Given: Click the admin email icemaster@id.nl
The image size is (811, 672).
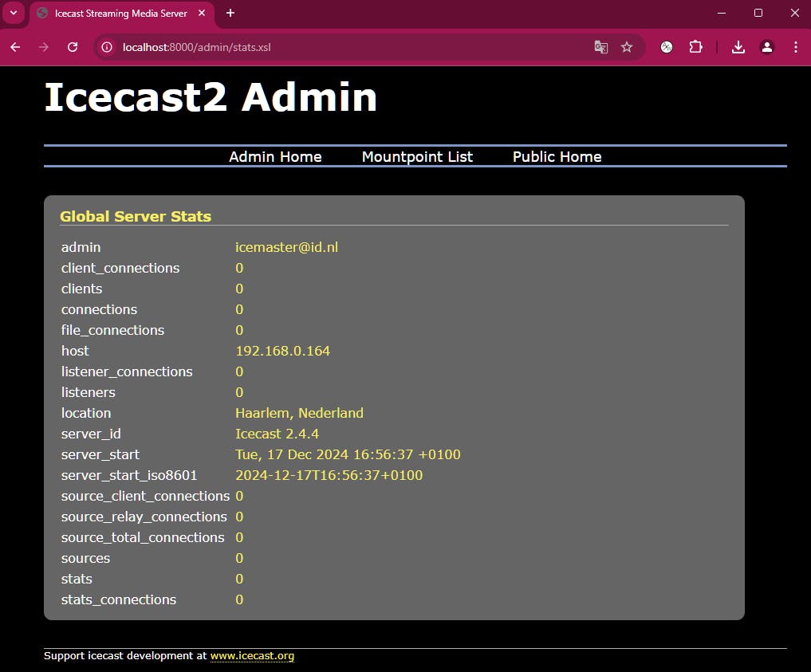Looking at the screenshot, I should (x=286, y=247).
